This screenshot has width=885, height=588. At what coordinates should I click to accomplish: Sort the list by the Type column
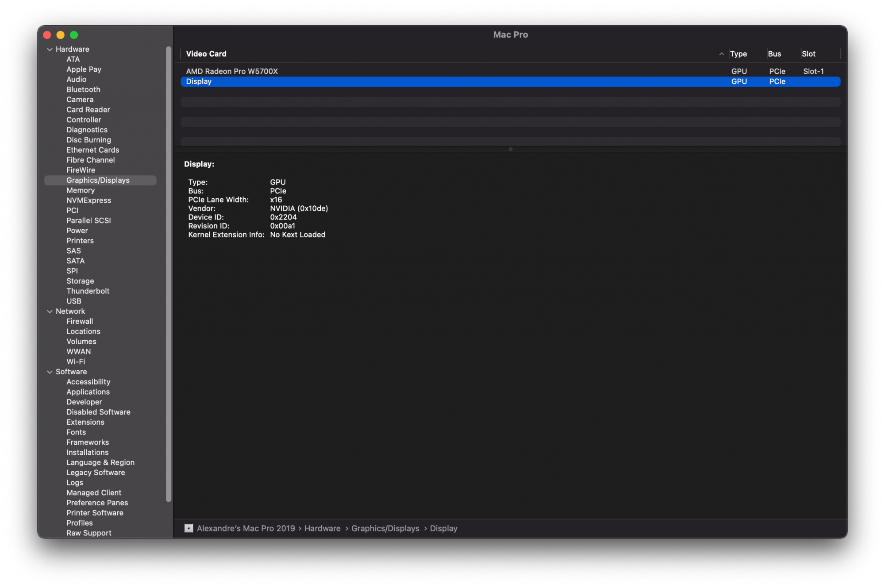point(738,54)
